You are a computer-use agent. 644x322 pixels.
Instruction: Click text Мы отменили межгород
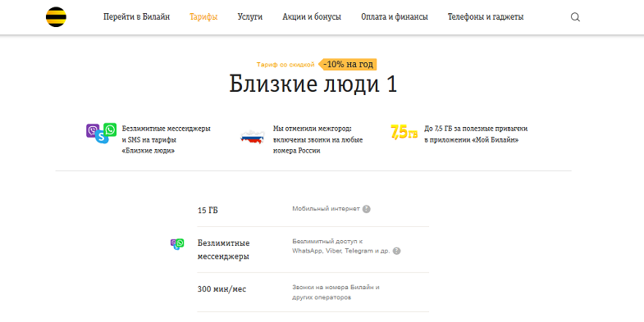click(317, 139)
